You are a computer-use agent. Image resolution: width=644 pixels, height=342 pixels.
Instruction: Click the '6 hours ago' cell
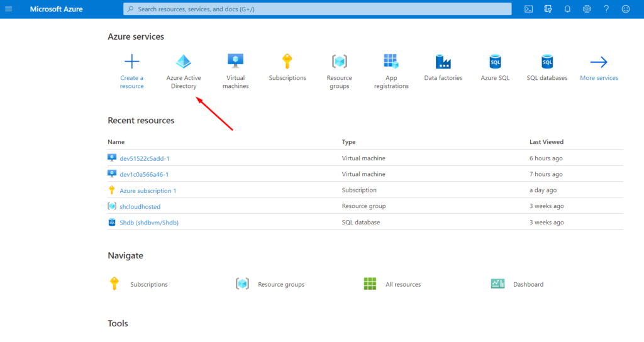[546, 158]
